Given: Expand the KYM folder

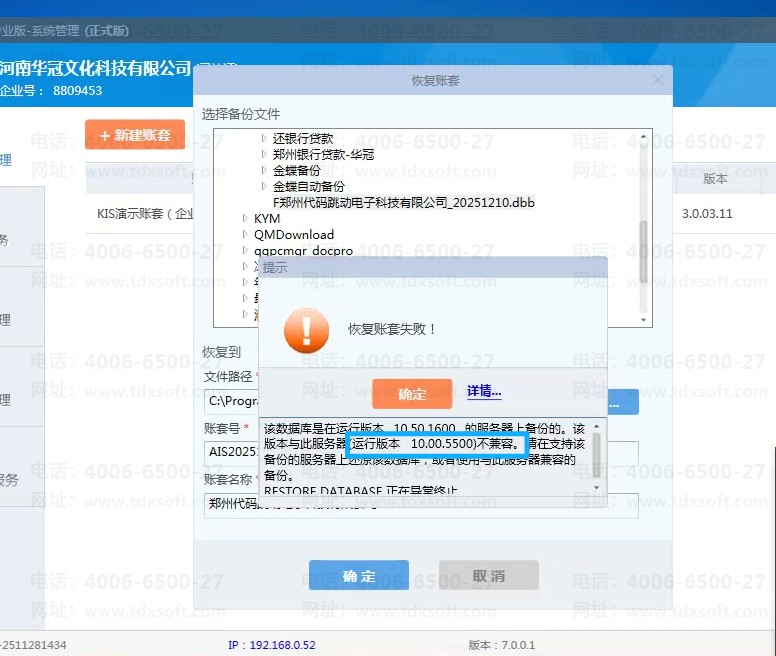Looking at the screenshot, I should (246, 218).
